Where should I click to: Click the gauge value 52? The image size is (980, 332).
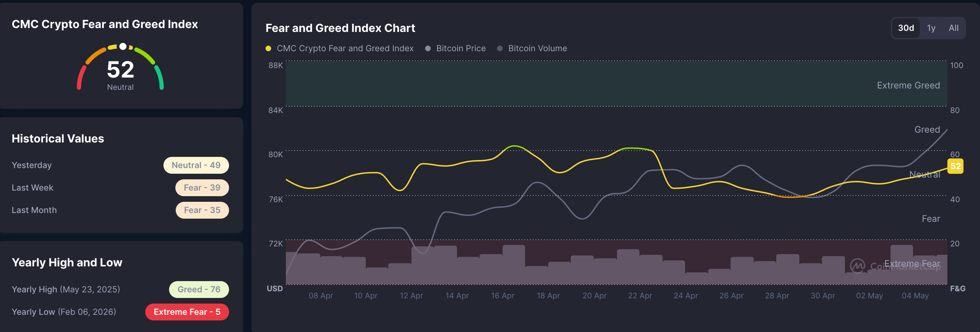pyautogui.click(x=120, y=70)
